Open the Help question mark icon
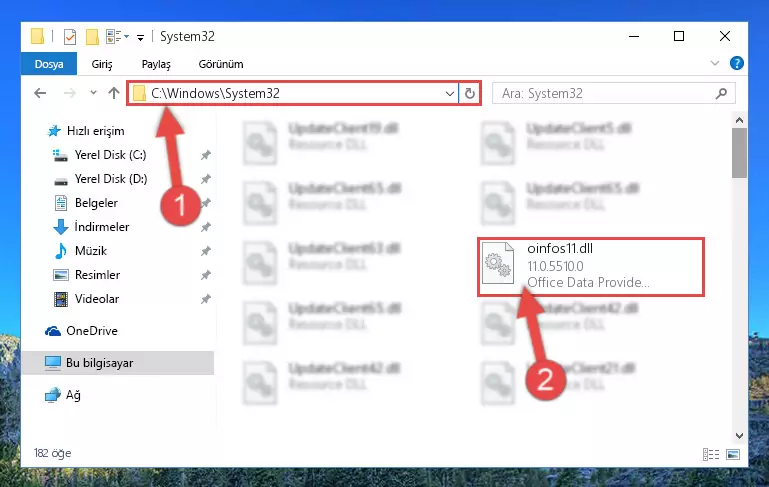Screen dimensions: 769x487 [736, 63]
